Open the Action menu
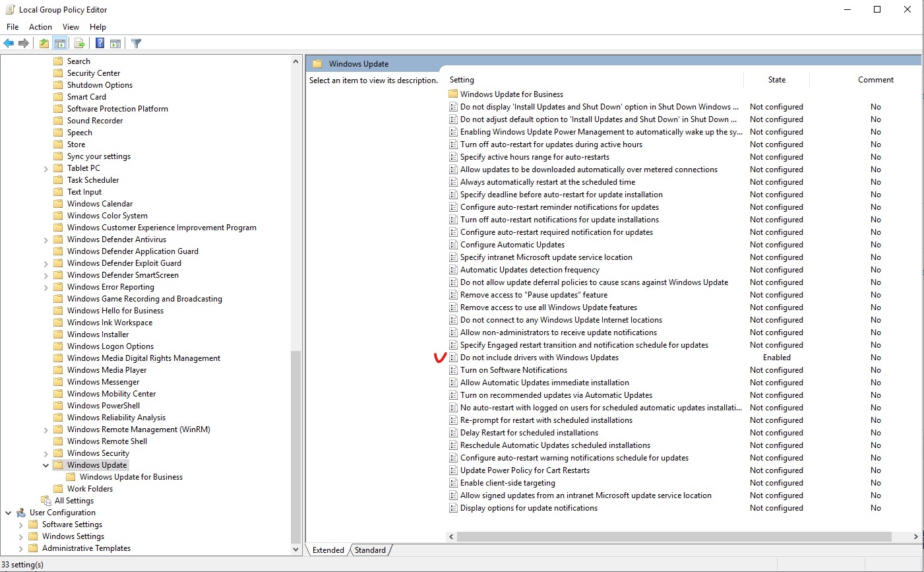 coord(40,27)
